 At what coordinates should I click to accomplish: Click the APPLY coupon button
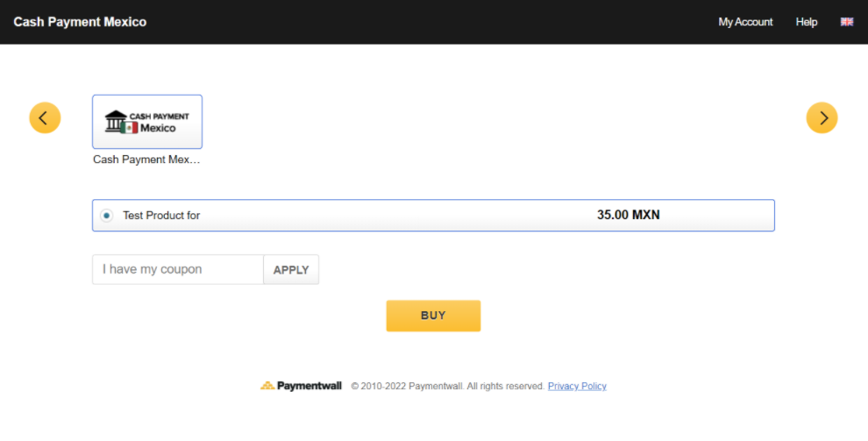click(291, 269)
